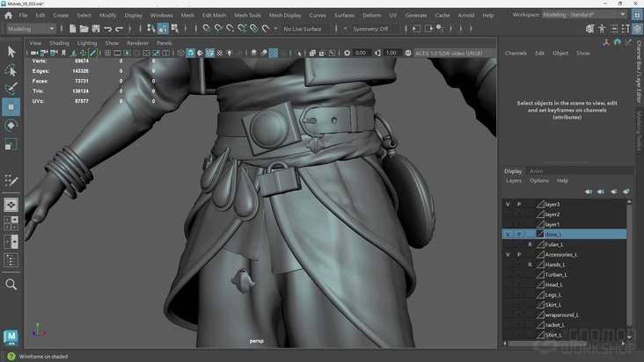Choose the Lasso select tool
Viewport: 644px width, 362px height.
11,70
